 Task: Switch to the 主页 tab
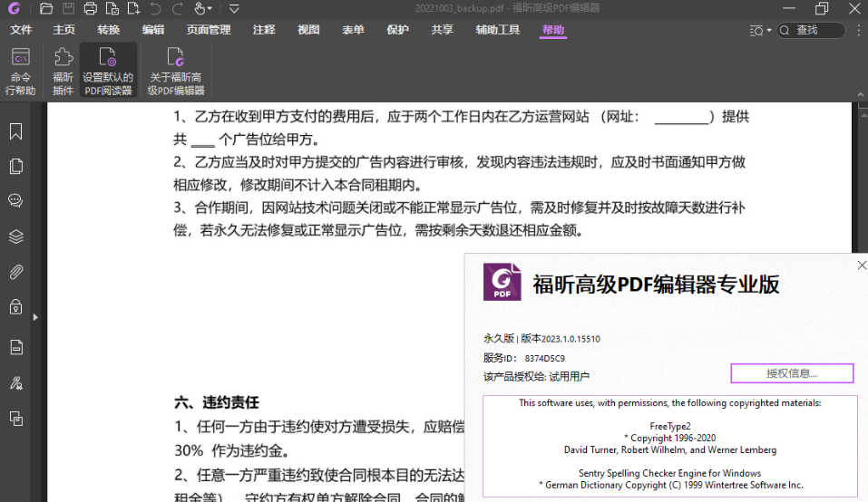click(x=63, y=30)
